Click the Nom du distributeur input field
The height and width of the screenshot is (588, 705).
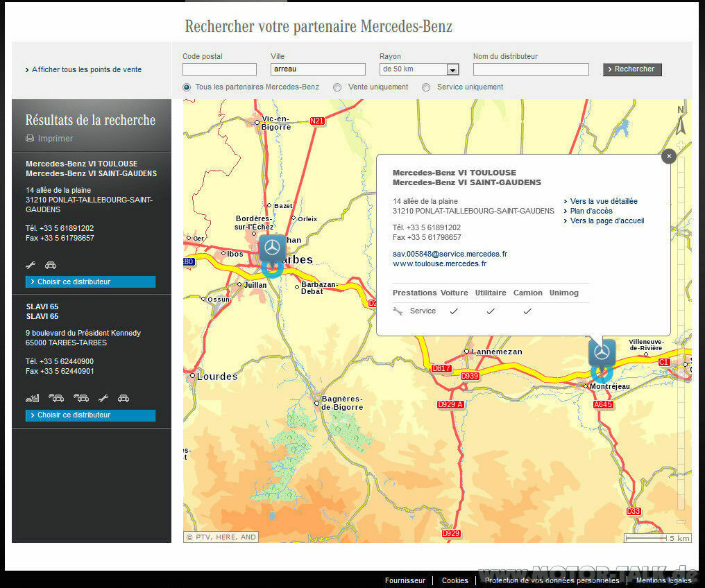point(531,69)
